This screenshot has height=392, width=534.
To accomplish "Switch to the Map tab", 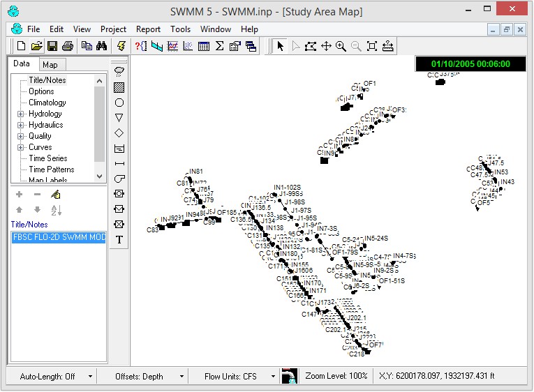I will point(50,65).
